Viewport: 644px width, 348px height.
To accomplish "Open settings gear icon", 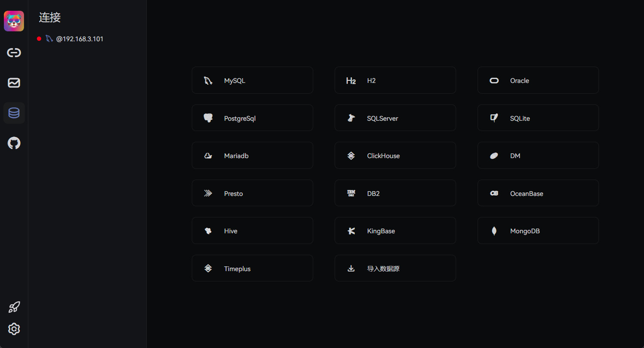I will (14, 329).
